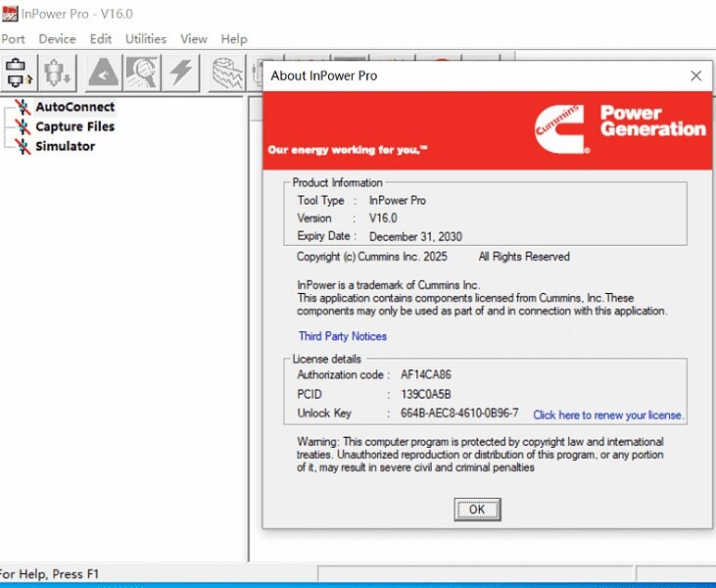This screenshot has height=588, width=716.
Task: Close the About InPower Pro dialog
Action: (695, 75)
